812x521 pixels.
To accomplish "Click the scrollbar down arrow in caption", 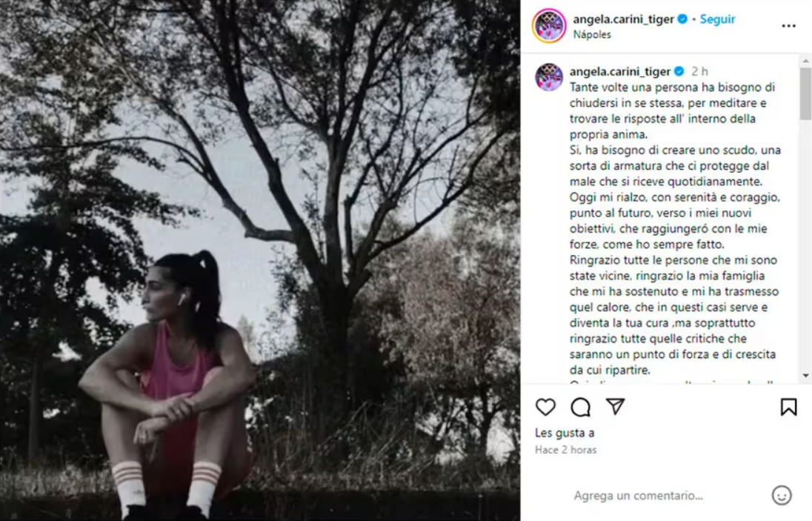I will tap(805, 376).
